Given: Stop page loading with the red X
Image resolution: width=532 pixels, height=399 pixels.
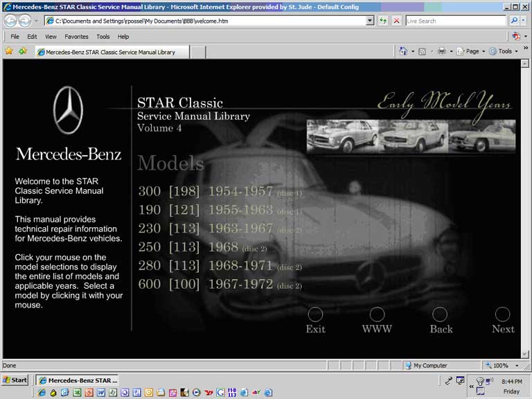Looking at the screenshot, I should coord(396,21).
